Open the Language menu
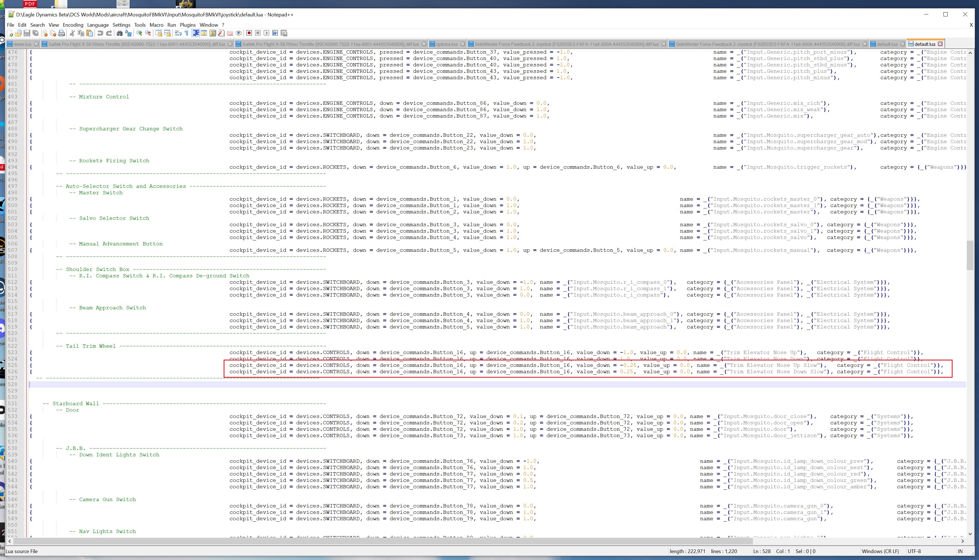Image resolution: width=979 pixels, height=560 pixels. point(98,25)
